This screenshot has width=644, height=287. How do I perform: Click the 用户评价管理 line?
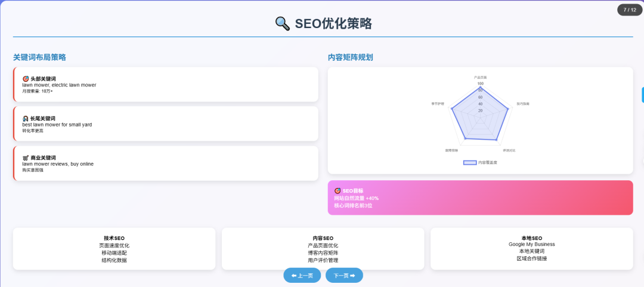(323, 260)
